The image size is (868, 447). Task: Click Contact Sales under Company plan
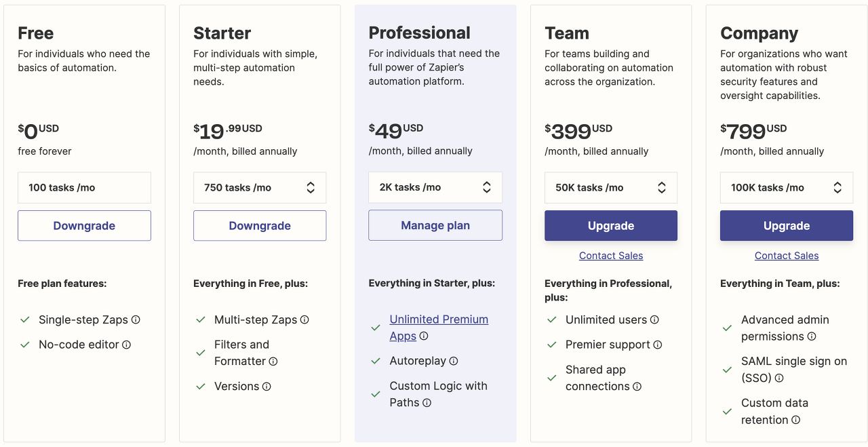787,256
